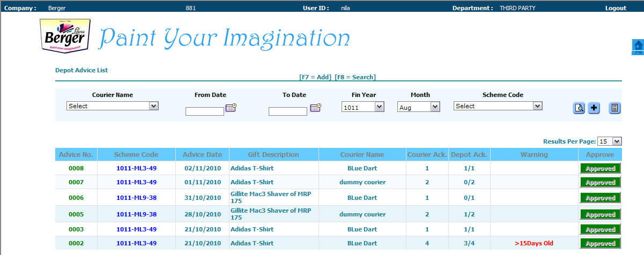Select advice date 01/11/2010
This screenshot has height=255, width=644.
pos(203,182)
